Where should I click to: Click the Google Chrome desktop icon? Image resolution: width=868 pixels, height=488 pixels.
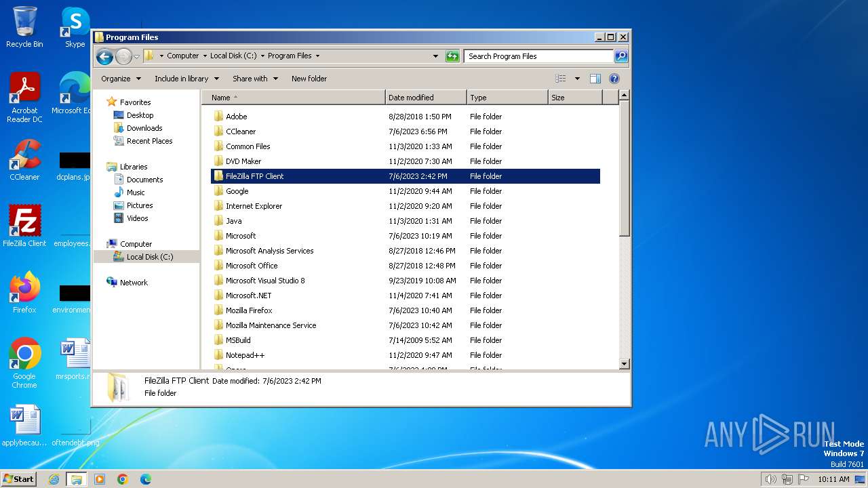(24, 363)
